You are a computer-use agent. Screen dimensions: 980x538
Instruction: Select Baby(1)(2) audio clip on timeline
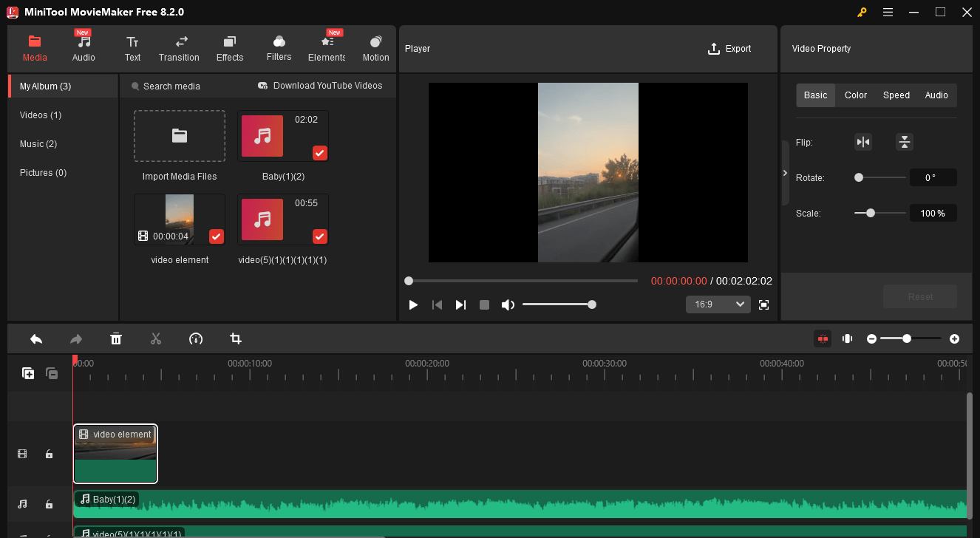520,504
